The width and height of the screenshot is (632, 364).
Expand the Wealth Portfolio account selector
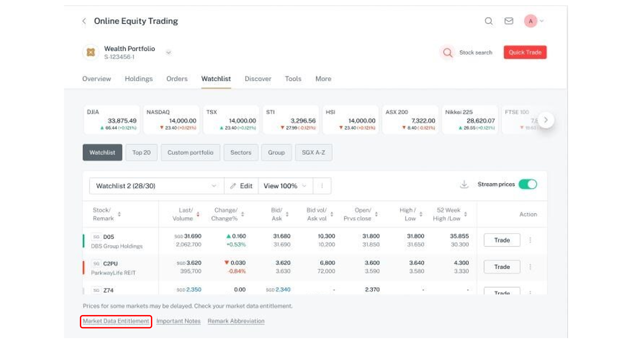168,53
